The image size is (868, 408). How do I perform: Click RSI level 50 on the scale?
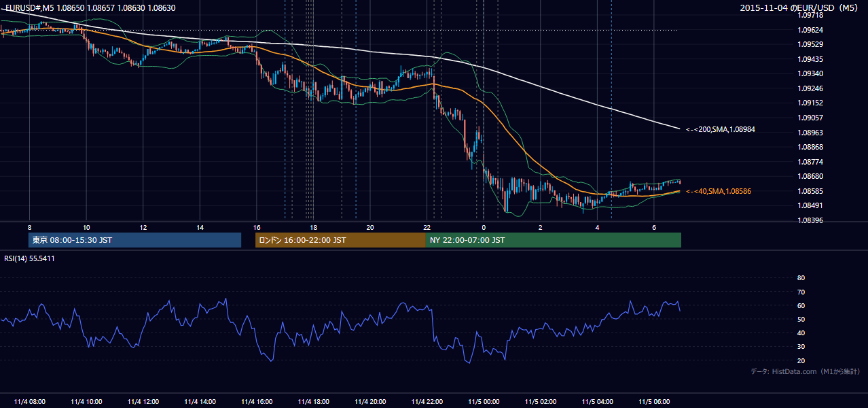801,319
